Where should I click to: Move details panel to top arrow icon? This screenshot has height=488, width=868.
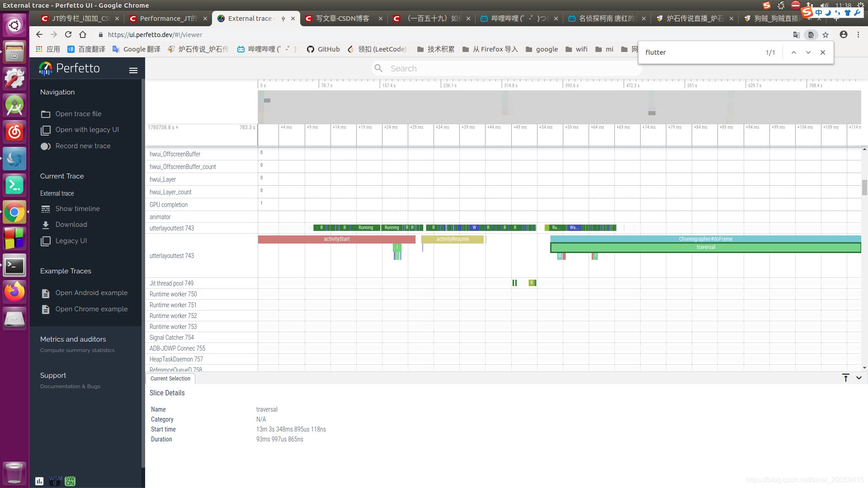(x=846, y=378)
